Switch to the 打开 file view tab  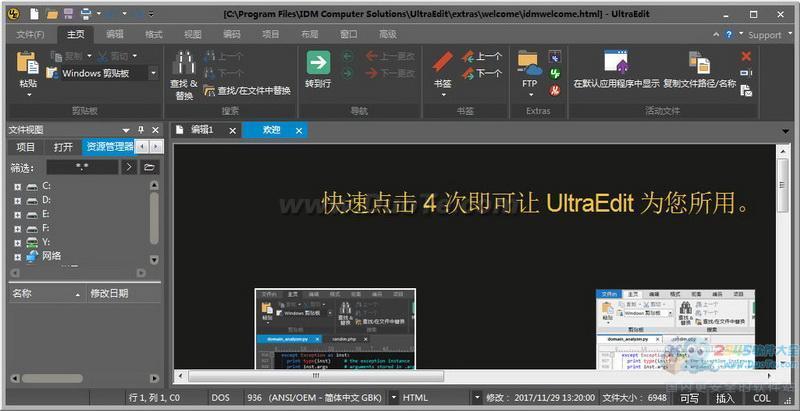[63, 147]
